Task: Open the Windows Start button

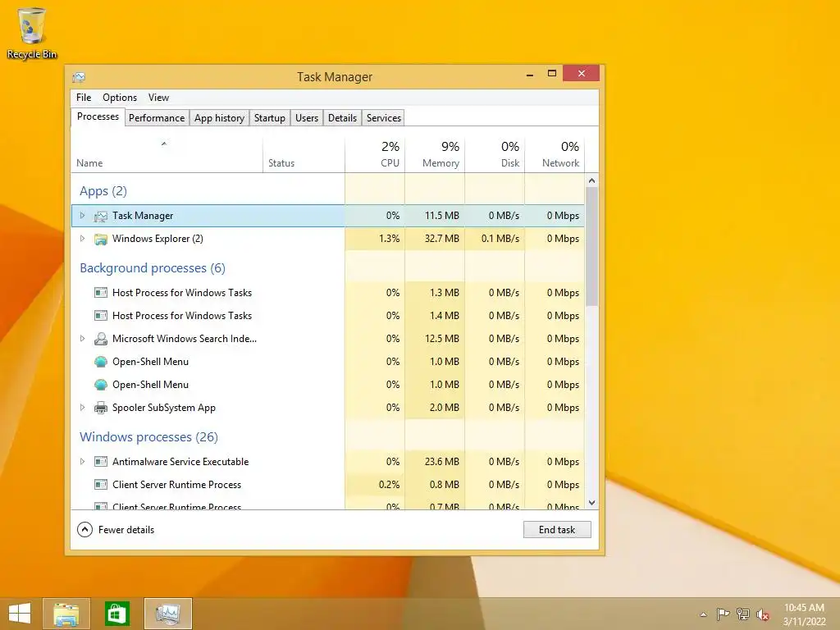Action: tap(20, 614)
